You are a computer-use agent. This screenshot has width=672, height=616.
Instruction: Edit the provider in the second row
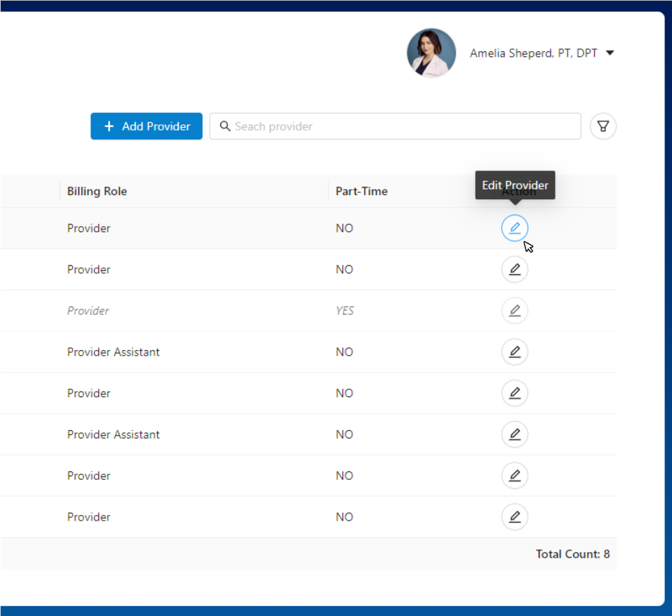514,269
